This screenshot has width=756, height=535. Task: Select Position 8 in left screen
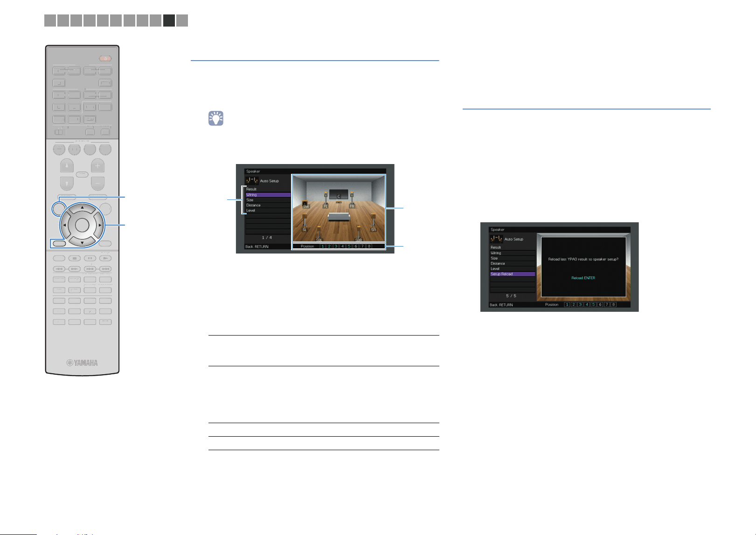pyautogui.click(x=369, y=247)
